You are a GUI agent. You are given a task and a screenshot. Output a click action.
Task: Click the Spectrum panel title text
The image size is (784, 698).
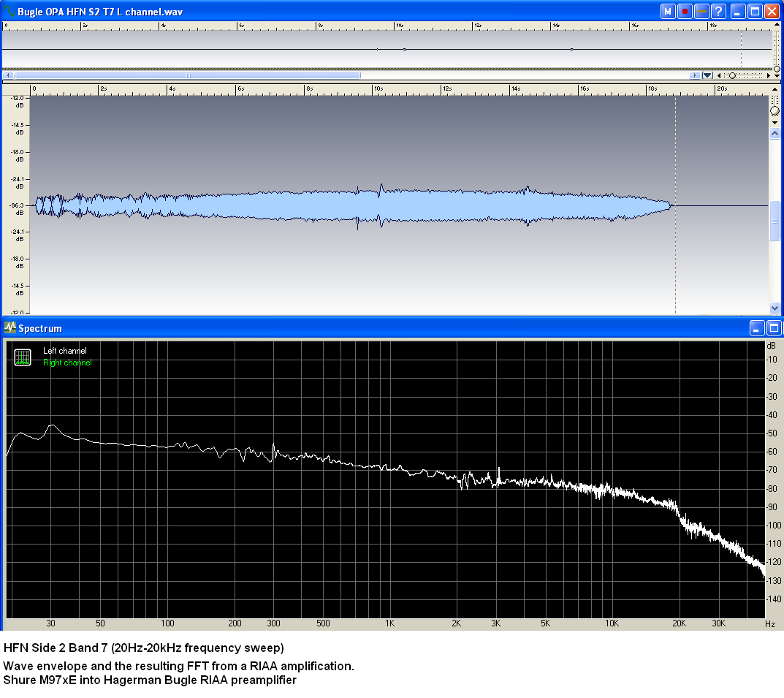click(x=40, y=328)
